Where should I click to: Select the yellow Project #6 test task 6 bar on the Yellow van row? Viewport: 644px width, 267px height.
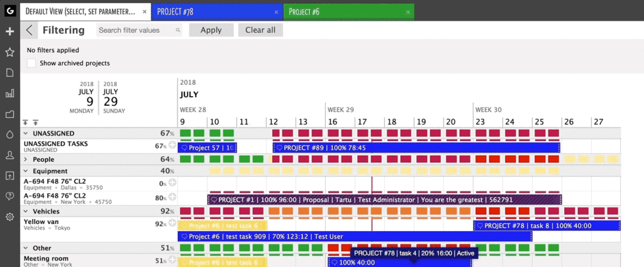click(x=223, y=225)
